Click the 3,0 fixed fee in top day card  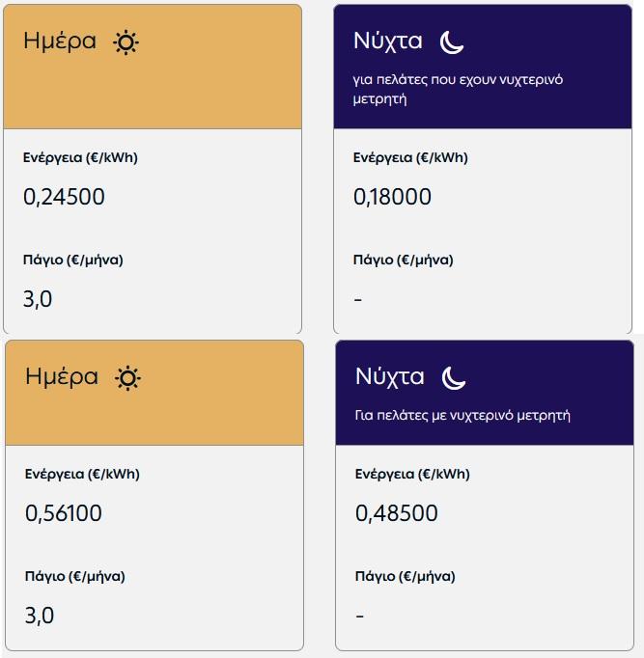click(x=38, y=300)
